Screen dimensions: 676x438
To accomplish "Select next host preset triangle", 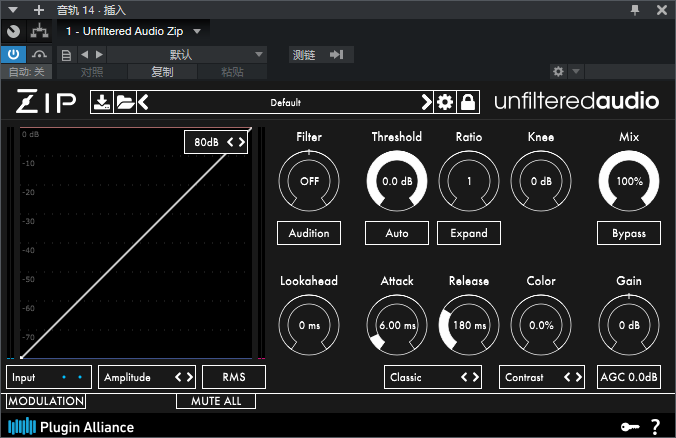I will click(100, 54).
